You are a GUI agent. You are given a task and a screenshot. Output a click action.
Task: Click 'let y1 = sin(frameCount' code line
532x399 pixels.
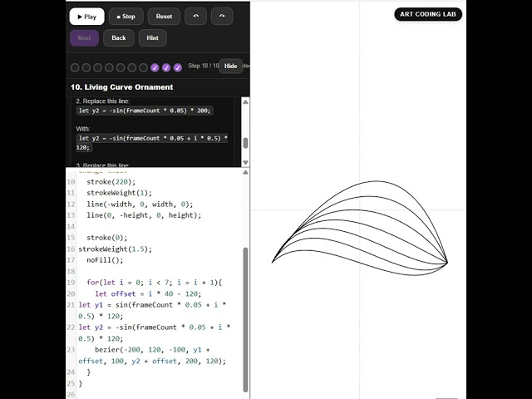coord(152,310)
